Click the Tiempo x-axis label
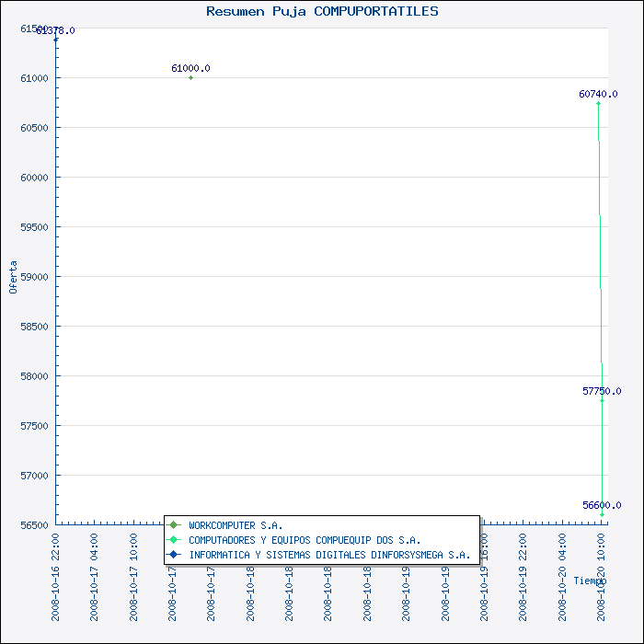644x644 pixels. 590,581
